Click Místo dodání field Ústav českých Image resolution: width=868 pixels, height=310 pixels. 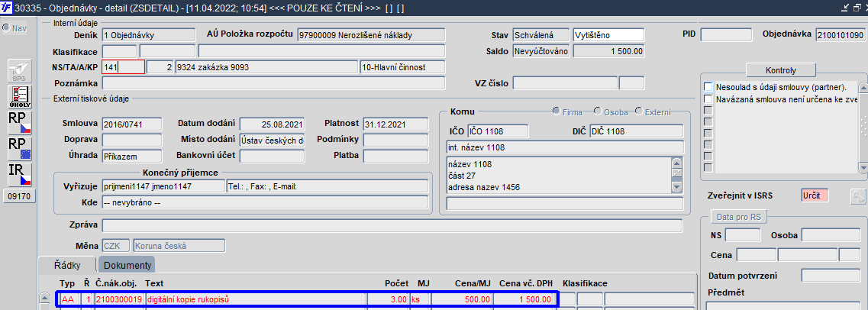pos(272,140)
